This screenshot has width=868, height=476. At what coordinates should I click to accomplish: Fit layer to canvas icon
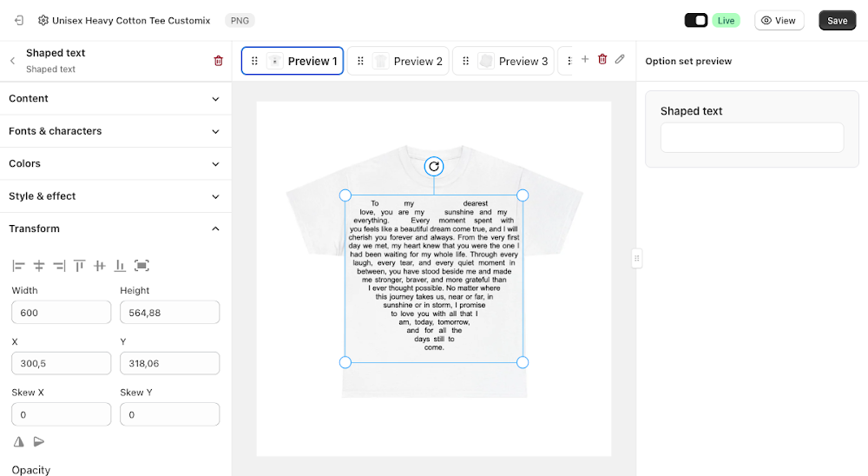click(141, 266)
